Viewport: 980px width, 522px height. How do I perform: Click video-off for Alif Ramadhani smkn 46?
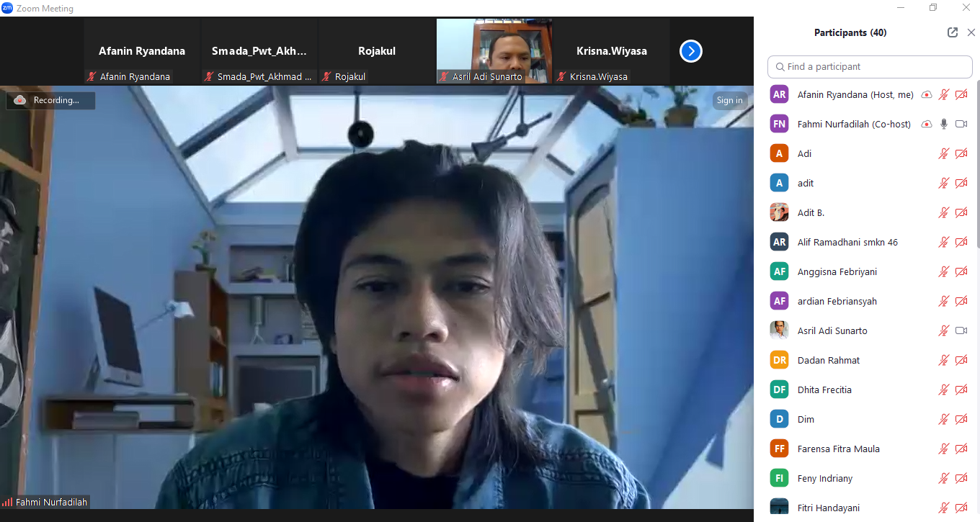pos(961,242)
